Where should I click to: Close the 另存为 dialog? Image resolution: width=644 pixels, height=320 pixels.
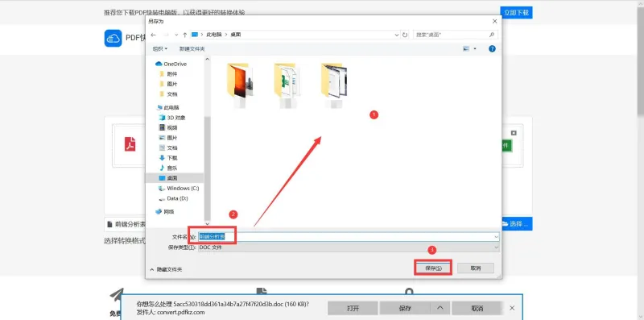tap(494, 22)
